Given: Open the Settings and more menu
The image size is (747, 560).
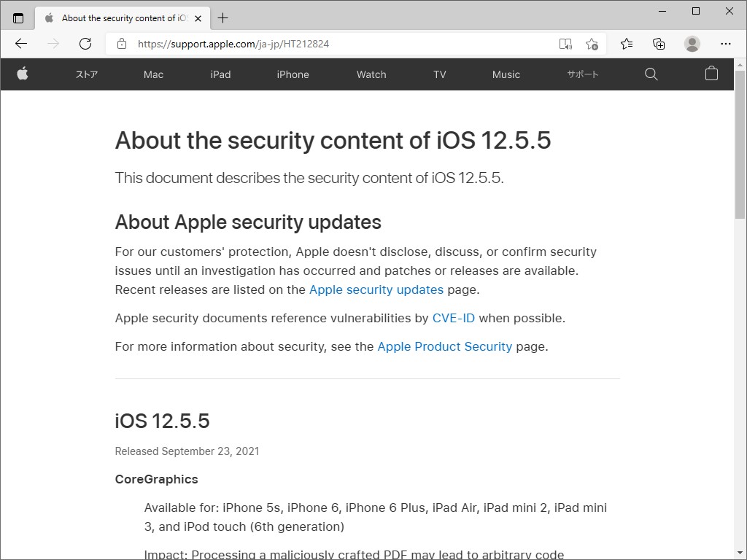Looking at the screenshot, I should coord(726,44).
